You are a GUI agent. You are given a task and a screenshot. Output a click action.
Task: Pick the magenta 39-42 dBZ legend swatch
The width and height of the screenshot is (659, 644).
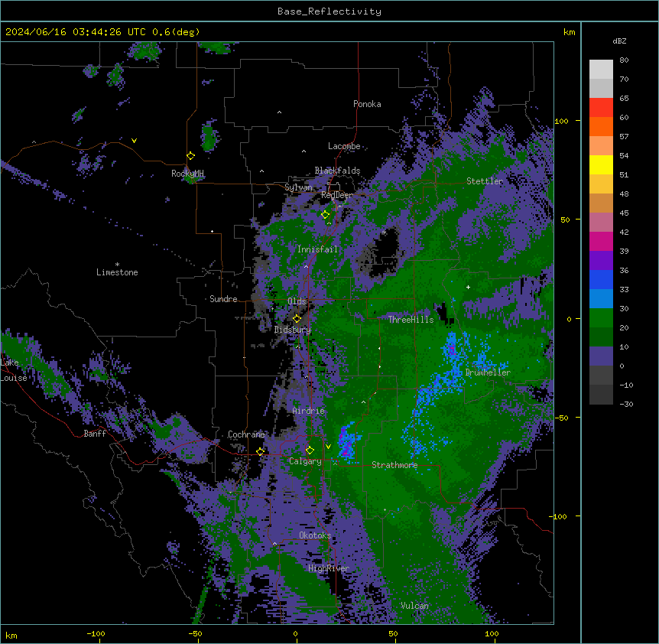click(601, 242)
